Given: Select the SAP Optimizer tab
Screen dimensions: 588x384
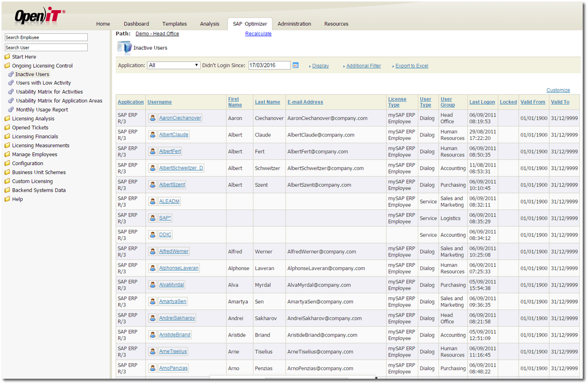Looking at the screenshot, I should 250,24.
